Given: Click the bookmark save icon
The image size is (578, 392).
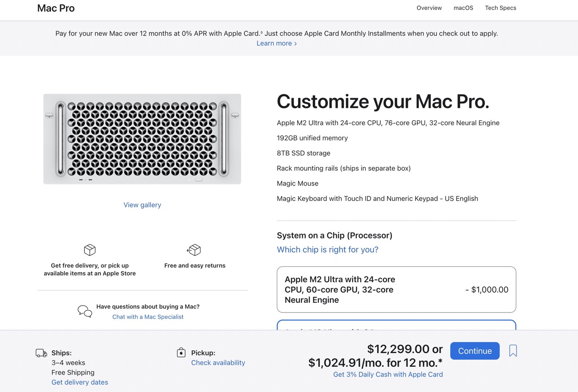Looking at the screenshot, I should click(x=513, y=351).
